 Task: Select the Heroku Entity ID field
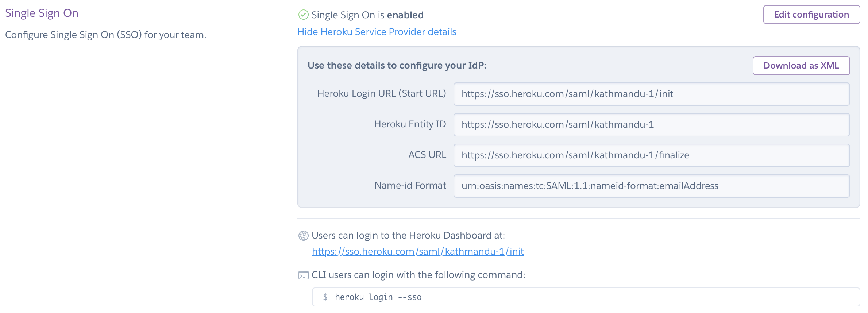pyautogui.click(x=651, y=125)
